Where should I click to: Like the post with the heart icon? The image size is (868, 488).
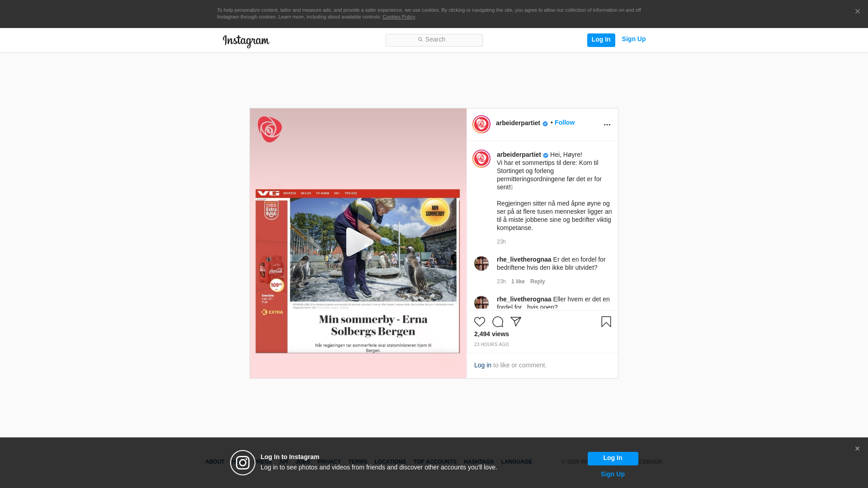(x=480, y=322)
